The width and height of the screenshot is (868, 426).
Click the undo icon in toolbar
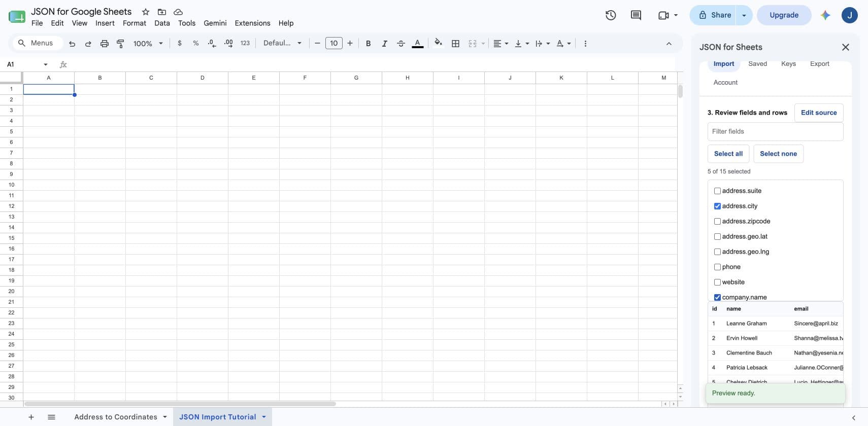[72, 44]
